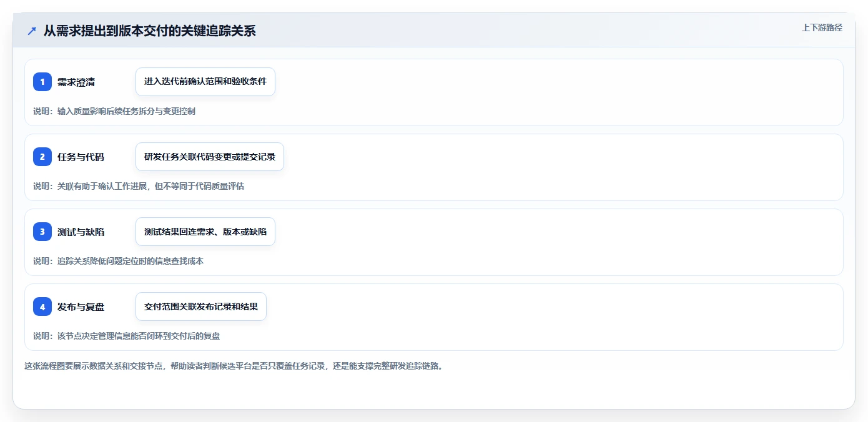Viewport: 868px width, 422px height.
Task: Click the note about 不等同于代码质量评估
Action: tap(139, 186)
